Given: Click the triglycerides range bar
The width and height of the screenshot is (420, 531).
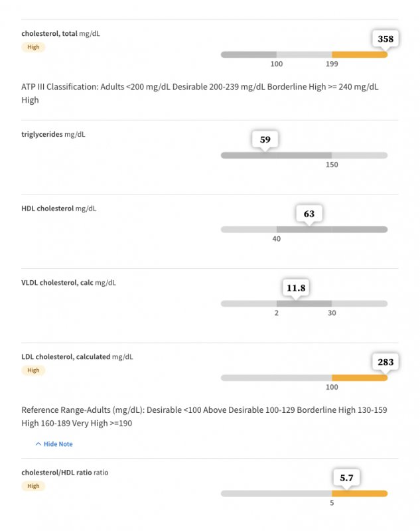Looking at the screenshot, I should [304, 155].
